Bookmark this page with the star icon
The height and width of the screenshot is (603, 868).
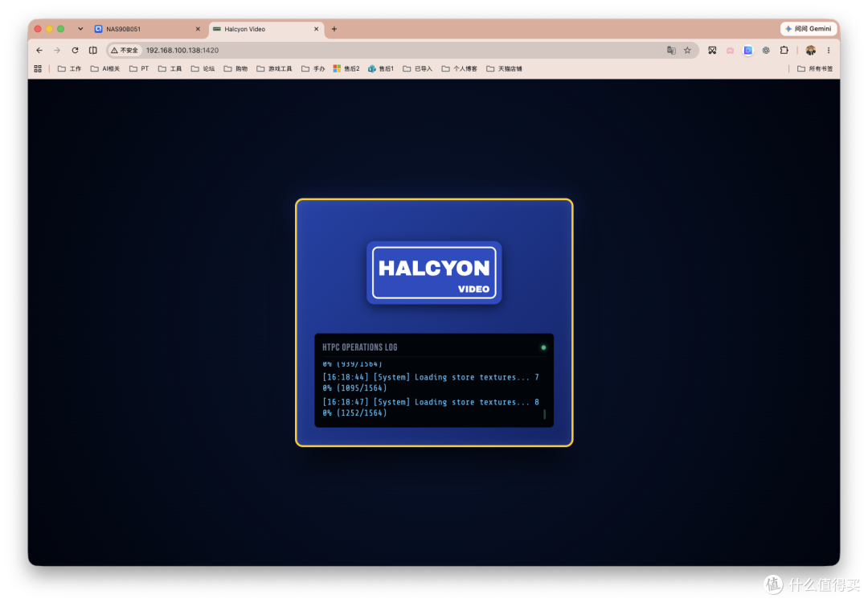[x=687, y=51]
